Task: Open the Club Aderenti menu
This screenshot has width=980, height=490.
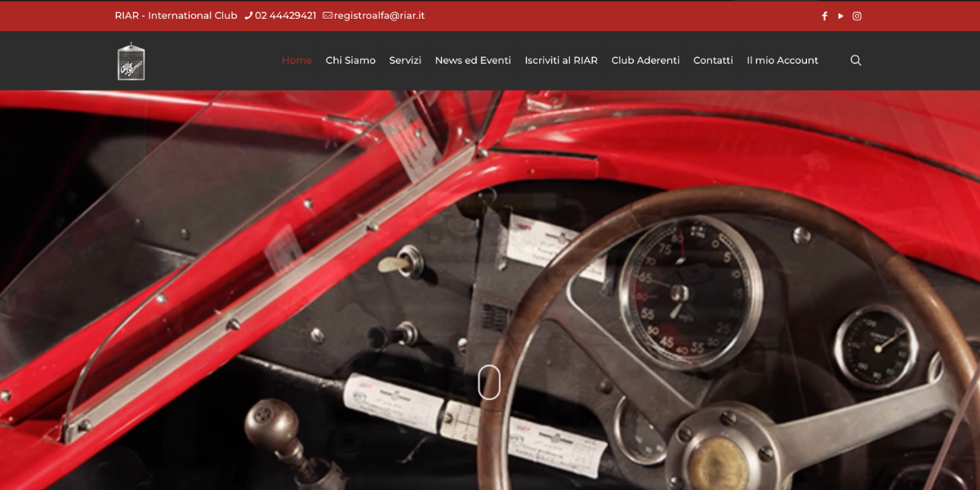Action: [645, 60]
